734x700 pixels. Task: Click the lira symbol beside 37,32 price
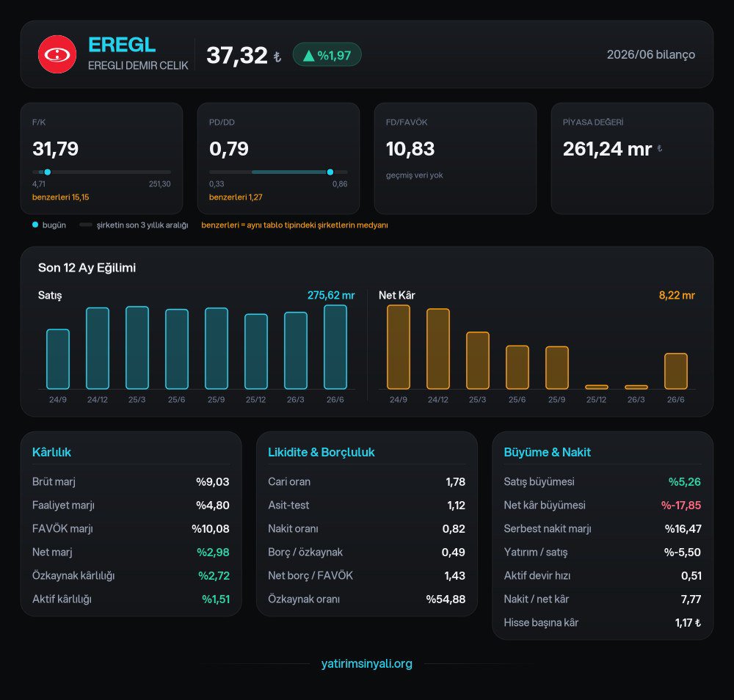(277, 57)
